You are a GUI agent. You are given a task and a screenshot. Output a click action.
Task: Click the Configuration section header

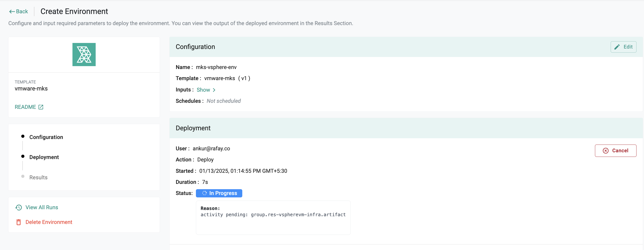(406, 47)
